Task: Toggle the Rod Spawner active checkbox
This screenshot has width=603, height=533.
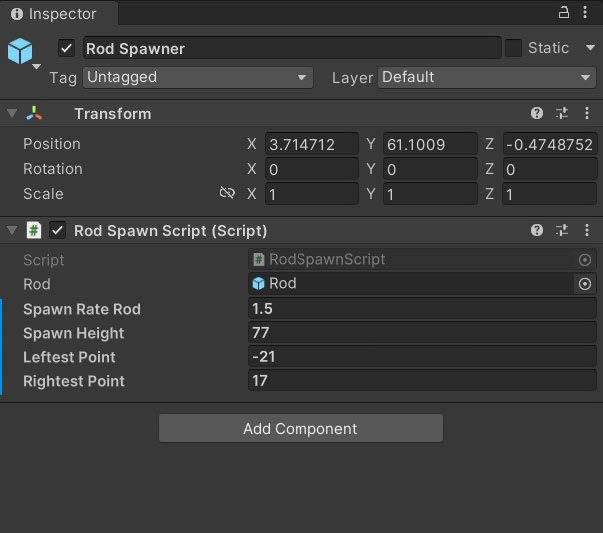Action: [x=67, y=48]
